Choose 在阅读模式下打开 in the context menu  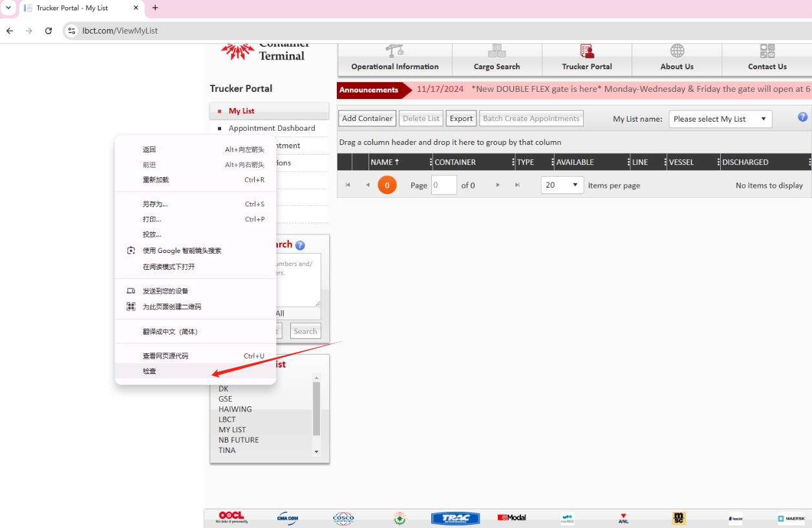[195, 267]
